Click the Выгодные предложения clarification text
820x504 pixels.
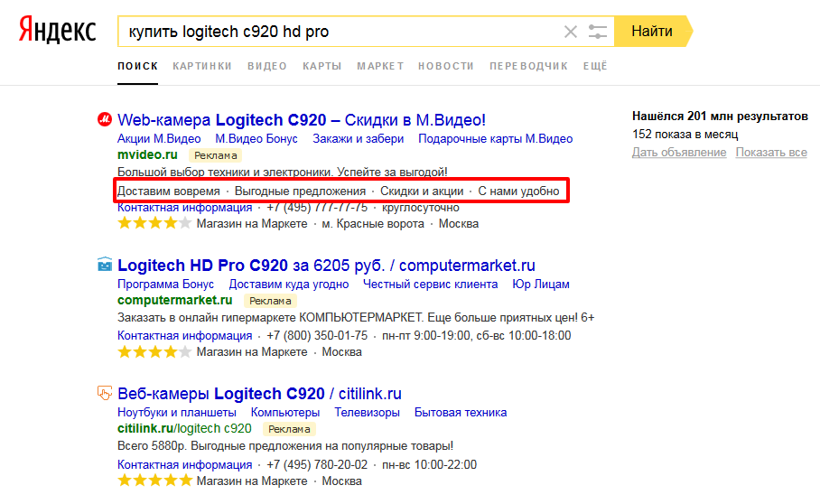point(300,191)
